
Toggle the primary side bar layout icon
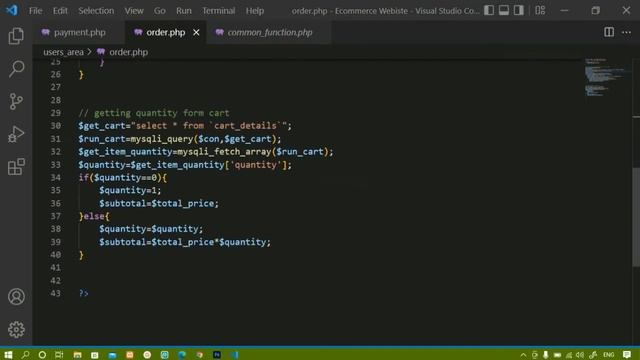pyautogui.click(x=489, y=10)
